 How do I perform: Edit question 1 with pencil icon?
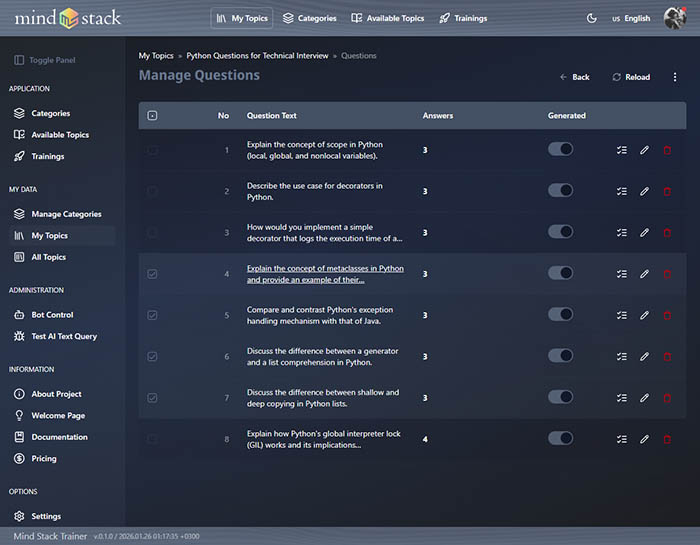(x=644, y=150)
